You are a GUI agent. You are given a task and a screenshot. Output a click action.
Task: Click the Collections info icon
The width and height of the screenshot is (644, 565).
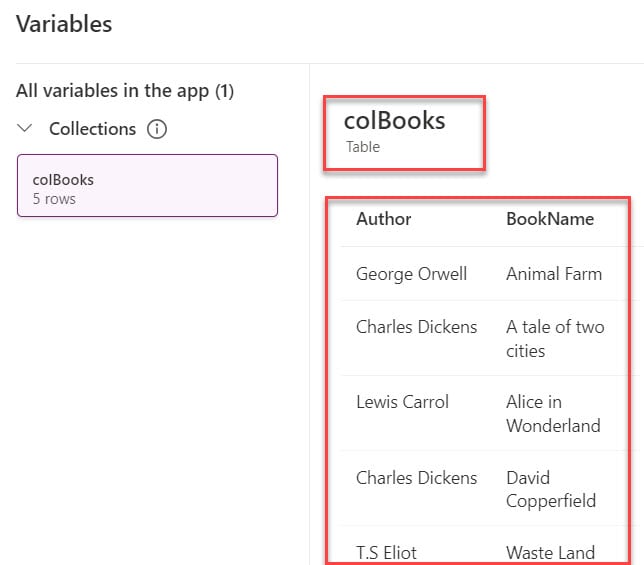(157, 129)
